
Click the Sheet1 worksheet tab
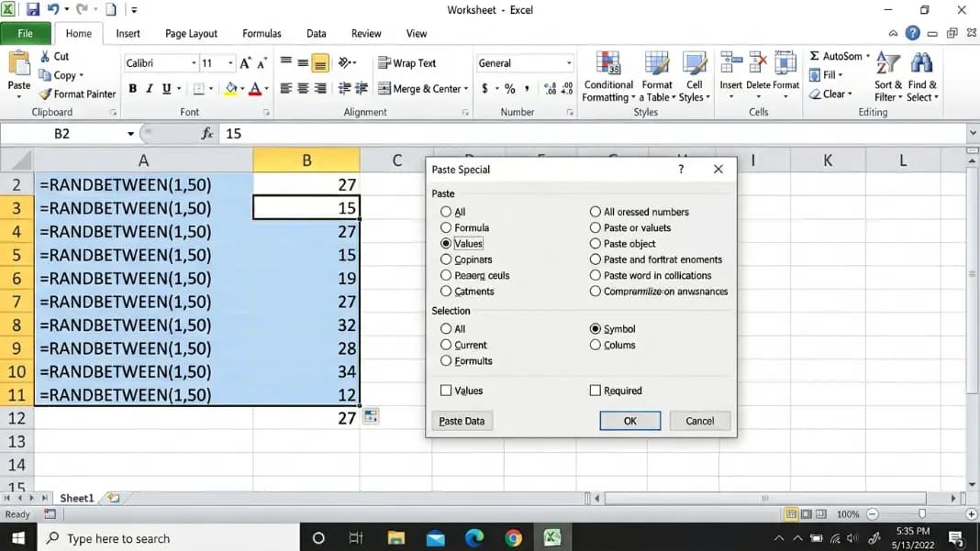click(x=76, y=498)
